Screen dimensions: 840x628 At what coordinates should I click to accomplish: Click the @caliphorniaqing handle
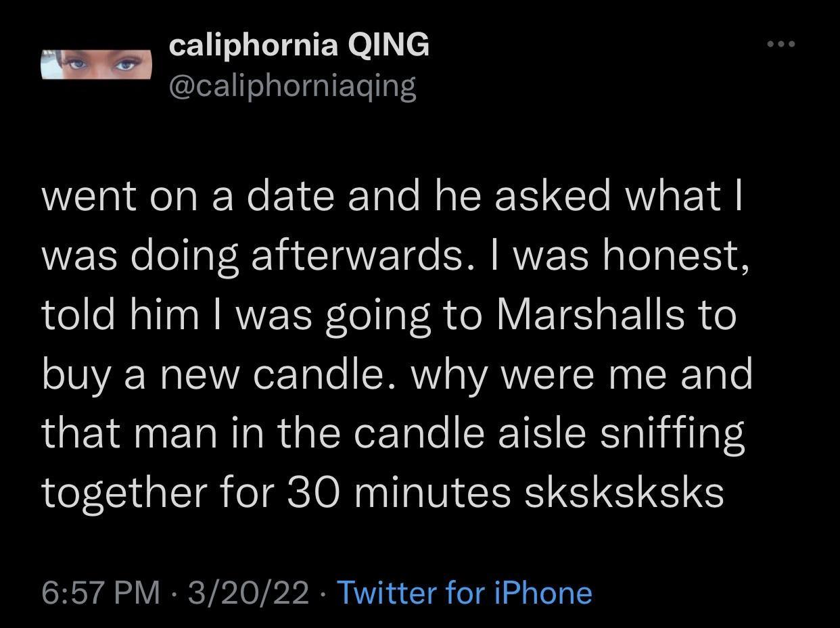coord(291,86)
